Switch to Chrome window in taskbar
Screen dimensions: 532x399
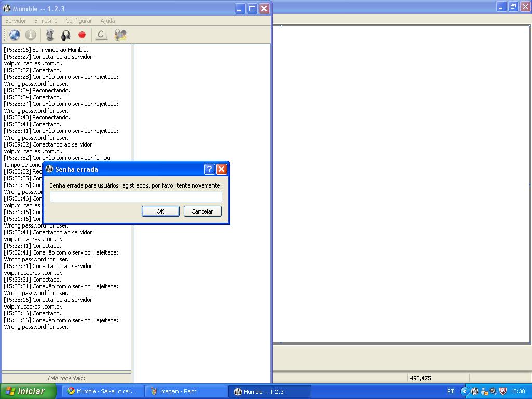tap(103, 391)
